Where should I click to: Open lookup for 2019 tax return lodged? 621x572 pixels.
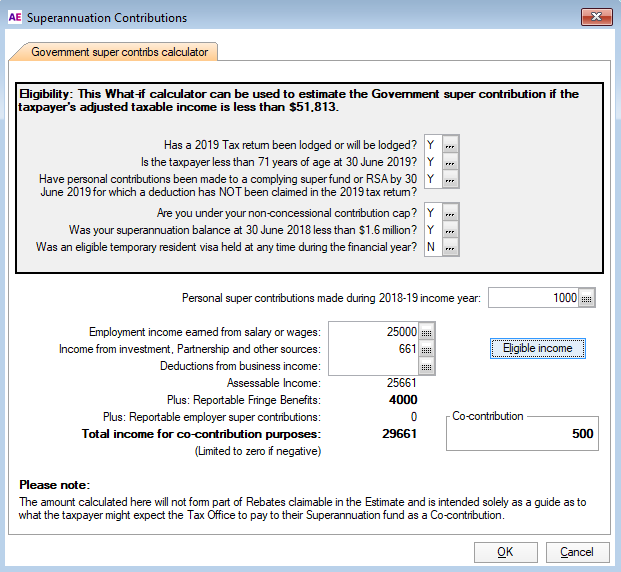[x=451, y=145]
